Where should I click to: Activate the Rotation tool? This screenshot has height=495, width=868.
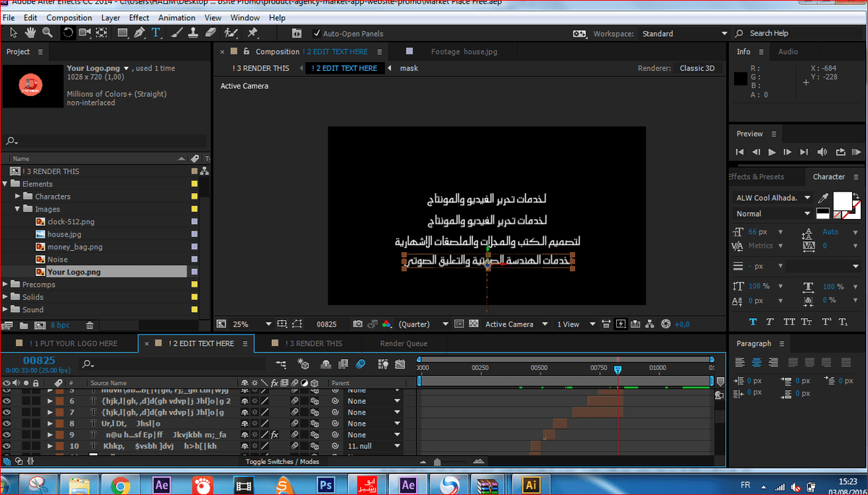tap(68, 33)
